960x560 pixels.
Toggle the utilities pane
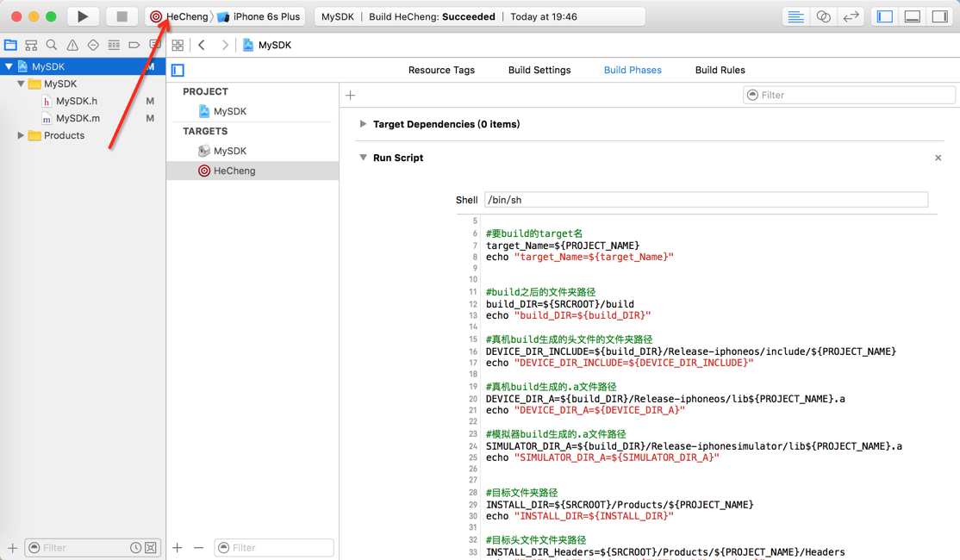pos(940,16)
